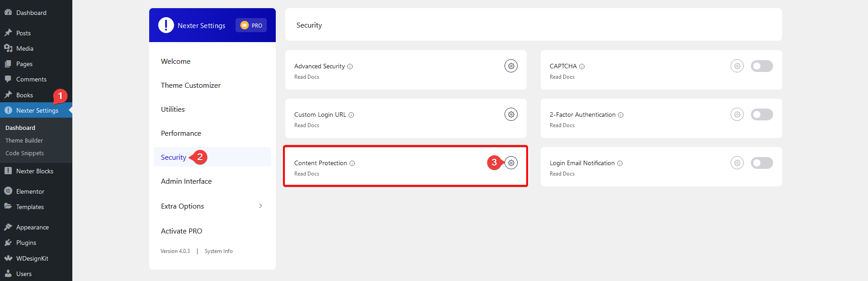Open 2-Factor Authentication settings gear
This screenshot has height=281, width=868.
click(x=737, y=114)
